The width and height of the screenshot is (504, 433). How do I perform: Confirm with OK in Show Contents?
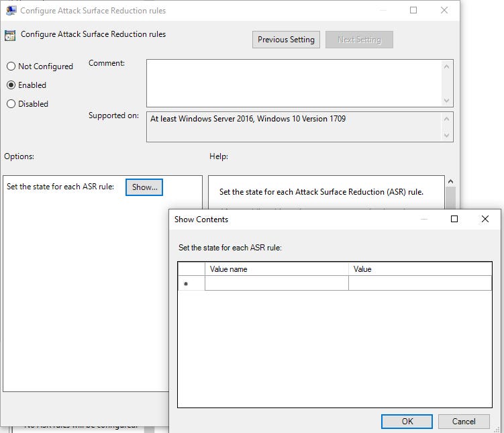(x=407, y=422)
